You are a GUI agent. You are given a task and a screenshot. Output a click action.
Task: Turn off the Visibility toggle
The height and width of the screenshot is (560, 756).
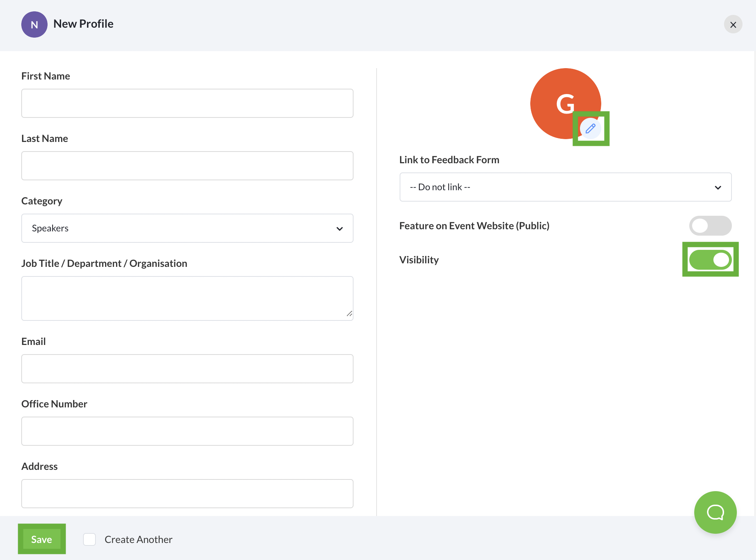710,260
